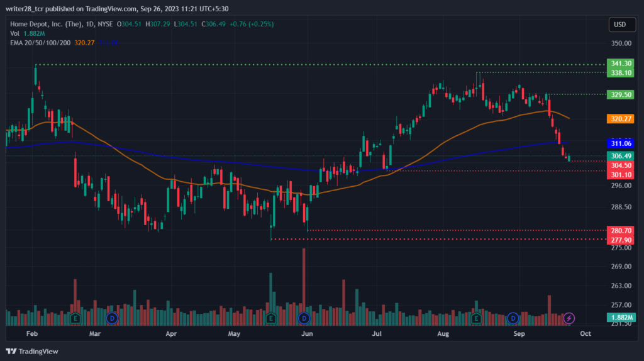Screen dimensions: 644x361
Task: Click the 296.00 price axis label
Action: pos(621,186)
